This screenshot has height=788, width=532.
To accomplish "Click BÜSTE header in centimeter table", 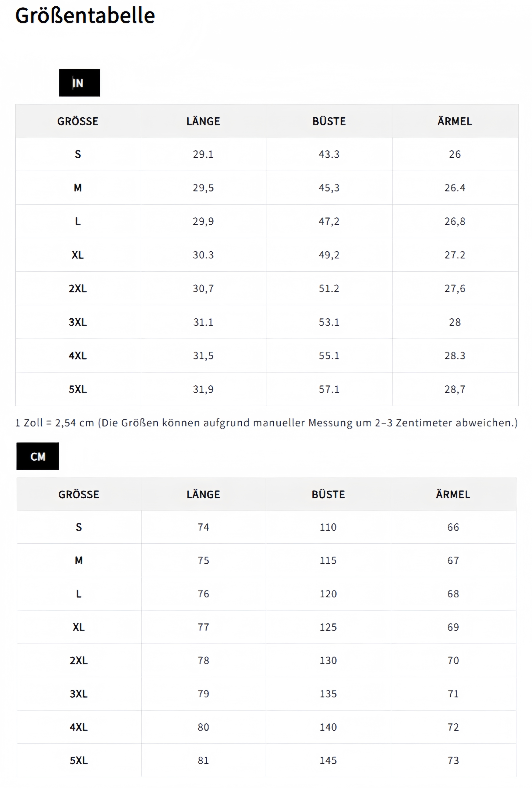I will [x=328, y=494].
